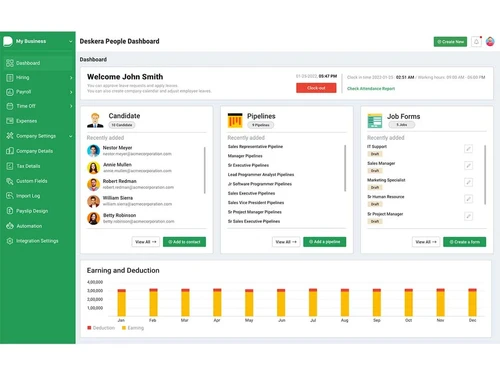
Task: Click the Job Forms list scrollbar
Action: coord(485,175)
